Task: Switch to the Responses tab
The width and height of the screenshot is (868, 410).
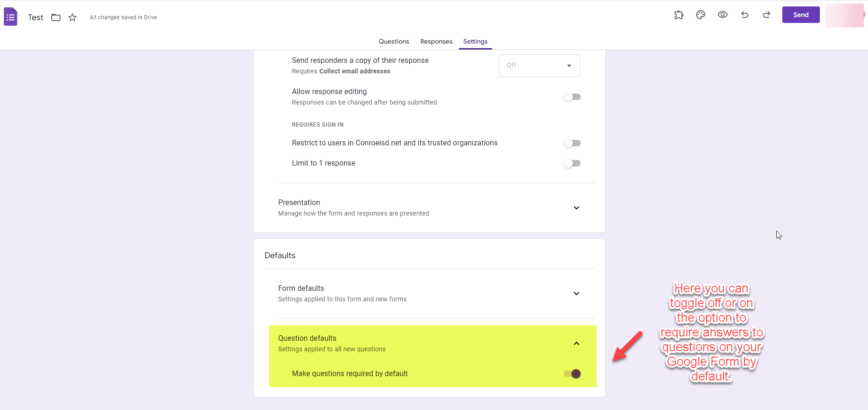Action: point(436,41)
